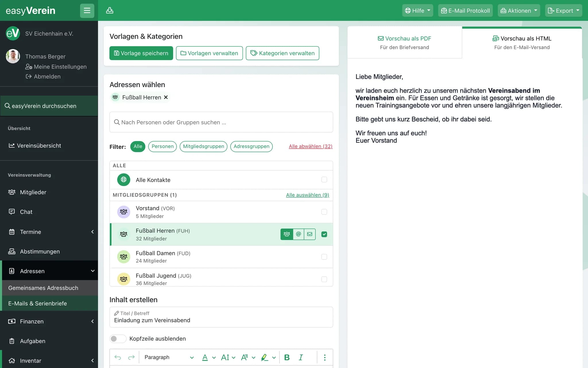Open the Hilfe dropdown
The height and width of the screenshot is (368, 588).
(417, 11)
